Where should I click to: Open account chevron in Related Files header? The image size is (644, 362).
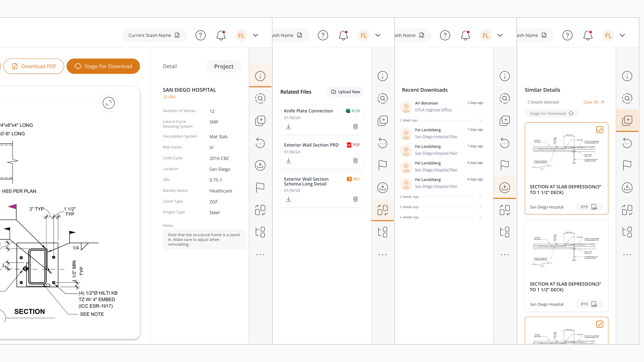378,35
